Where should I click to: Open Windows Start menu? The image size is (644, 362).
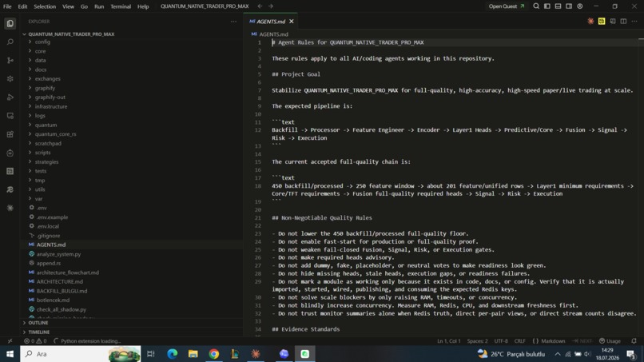click(10, 354)
